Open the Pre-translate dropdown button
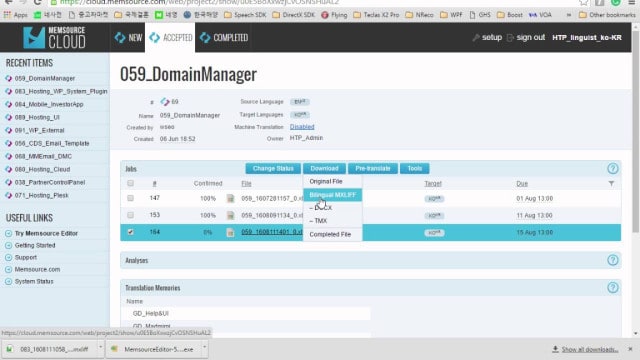 [x=373, y=169]
